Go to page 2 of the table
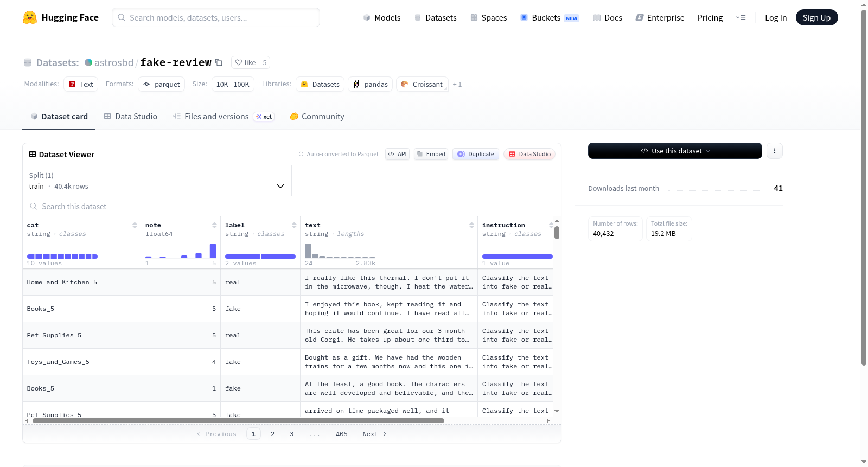This screenshot has width=868, height=467. [272, 434]
